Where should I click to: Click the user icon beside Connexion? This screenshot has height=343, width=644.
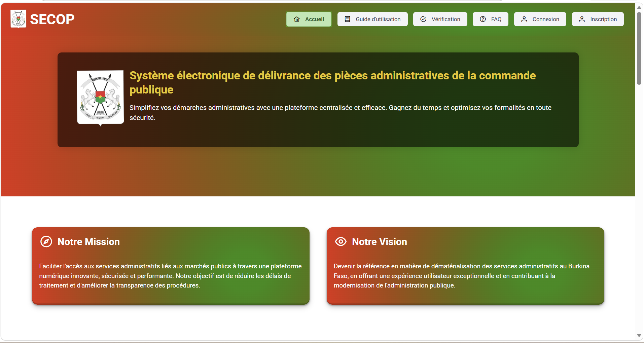coord(524,19)
